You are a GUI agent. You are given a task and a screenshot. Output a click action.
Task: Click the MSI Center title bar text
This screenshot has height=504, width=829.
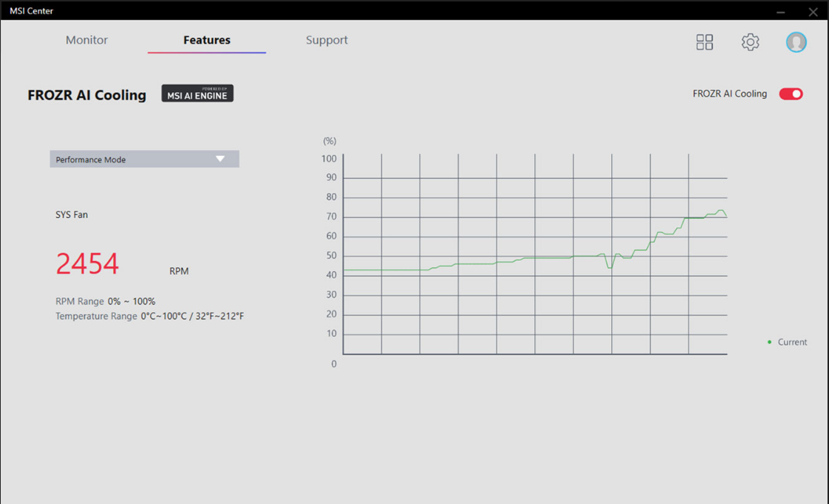(31, 11)
